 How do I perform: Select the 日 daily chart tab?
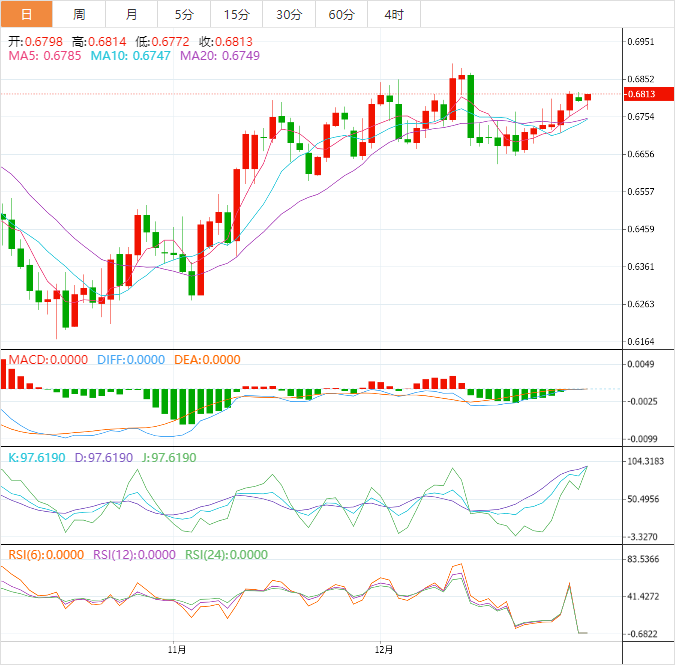pos(26,14)
